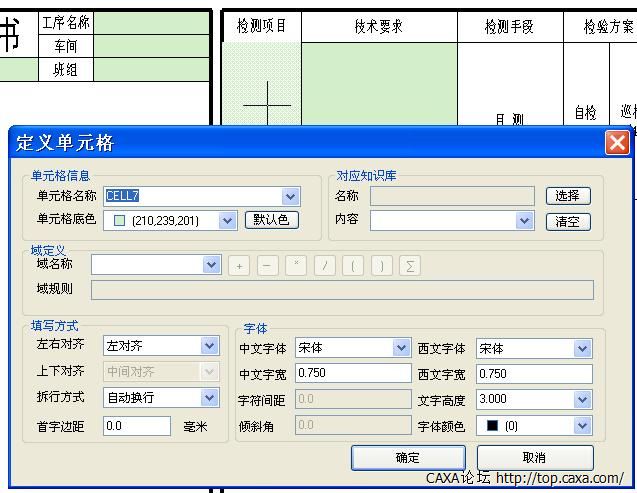
Task: Insert a right parenthesis in field rule
Action: pyautogui.click(x=381, y=265)
